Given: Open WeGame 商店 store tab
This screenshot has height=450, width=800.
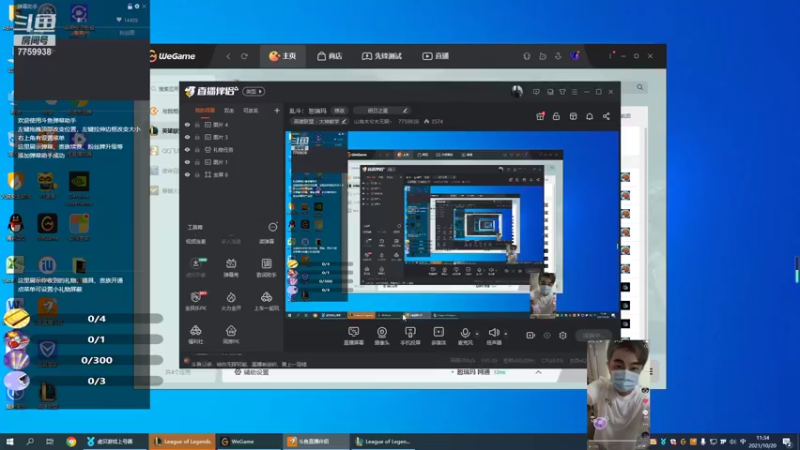Looking at the screenshot, I should (329, 56).
